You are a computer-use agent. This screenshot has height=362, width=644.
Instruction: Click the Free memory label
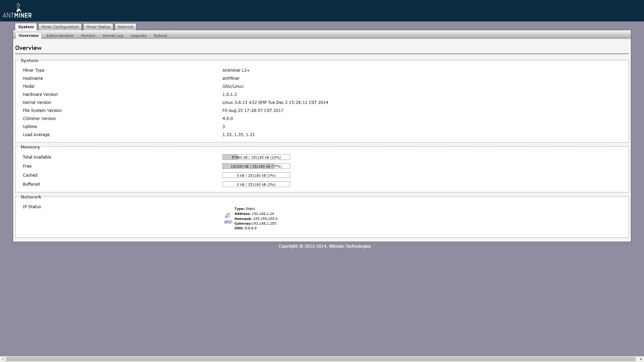(x=27, y=166)
